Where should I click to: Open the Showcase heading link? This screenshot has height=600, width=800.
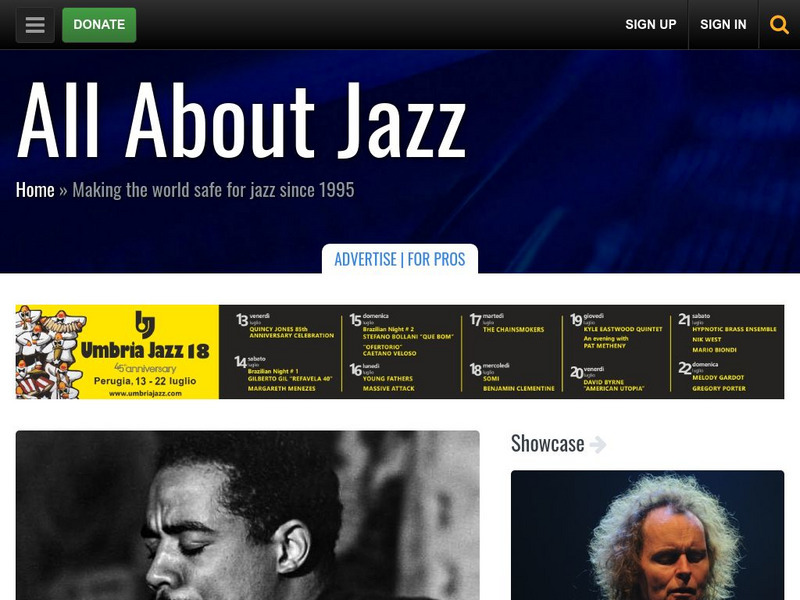547,443
